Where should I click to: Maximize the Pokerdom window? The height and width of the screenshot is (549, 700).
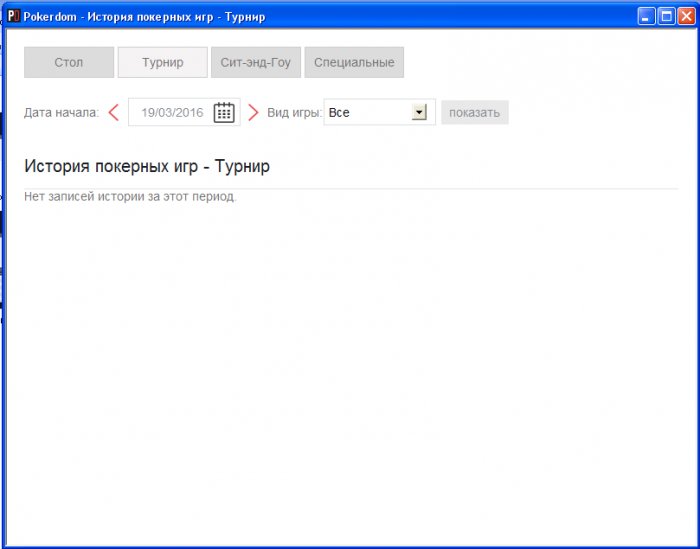[x=667, y=17]
